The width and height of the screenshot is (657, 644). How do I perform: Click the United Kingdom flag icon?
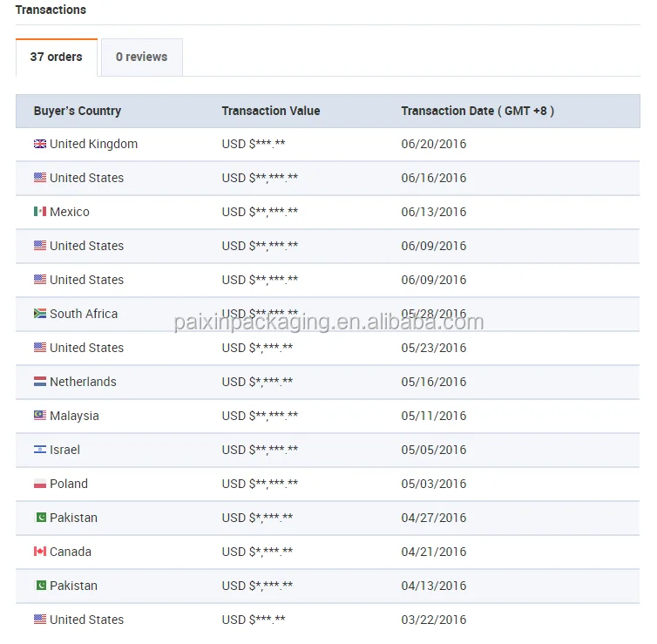click(x=40, y=144)
